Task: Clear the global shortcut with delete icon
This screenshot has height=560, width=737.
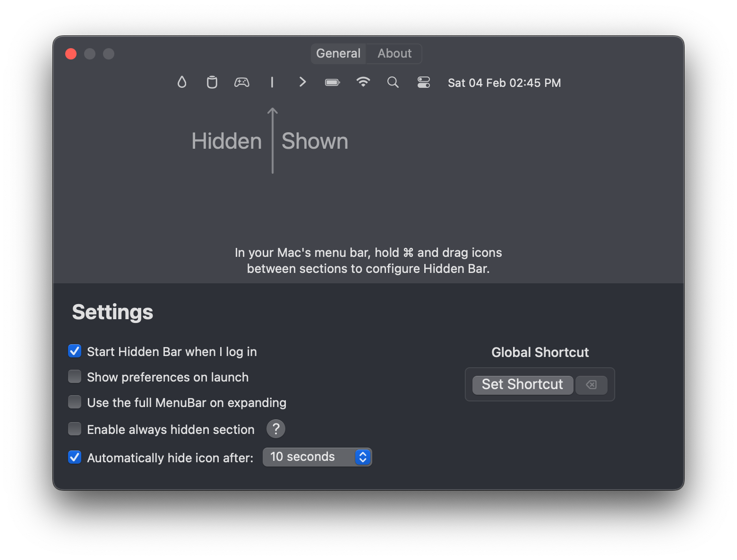Action: 591,385
